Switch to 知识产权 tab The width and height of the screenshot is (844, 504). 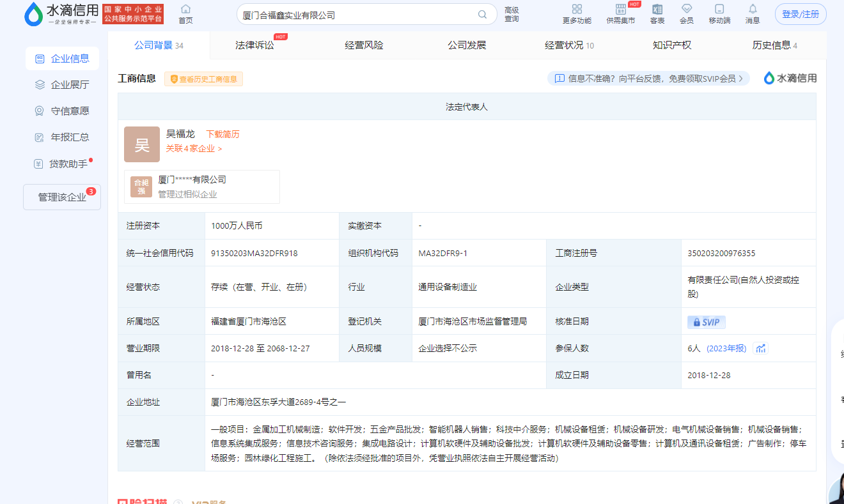click(672, 45)
